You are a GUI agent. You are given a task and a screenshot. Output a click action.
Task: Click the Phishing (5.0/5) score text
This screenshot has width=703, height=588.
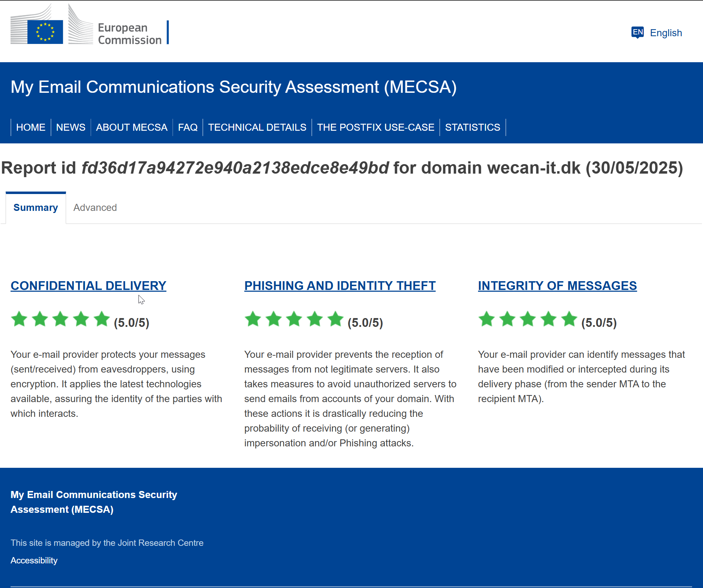pos(365,323)
